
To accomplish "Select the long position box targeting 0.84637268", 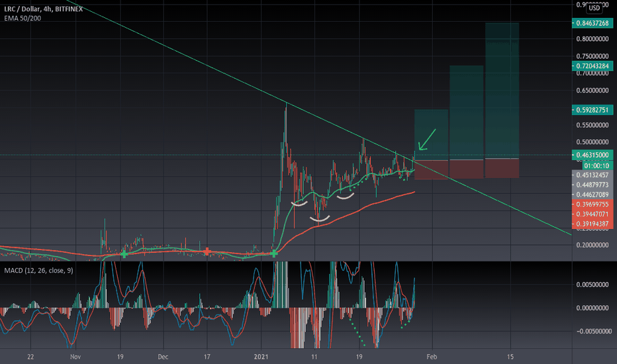I will [502, 101].
